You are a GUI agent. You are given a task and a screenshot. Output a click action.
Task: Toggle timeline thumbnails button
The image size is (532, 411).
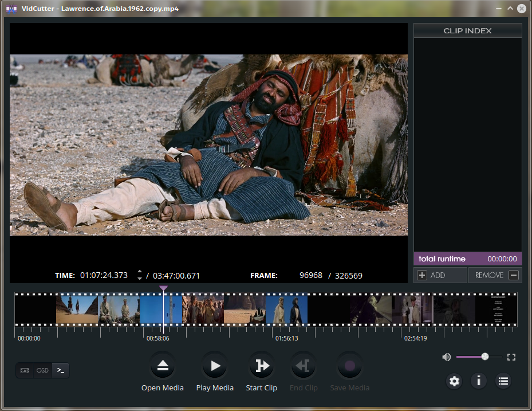pos(25,370)
